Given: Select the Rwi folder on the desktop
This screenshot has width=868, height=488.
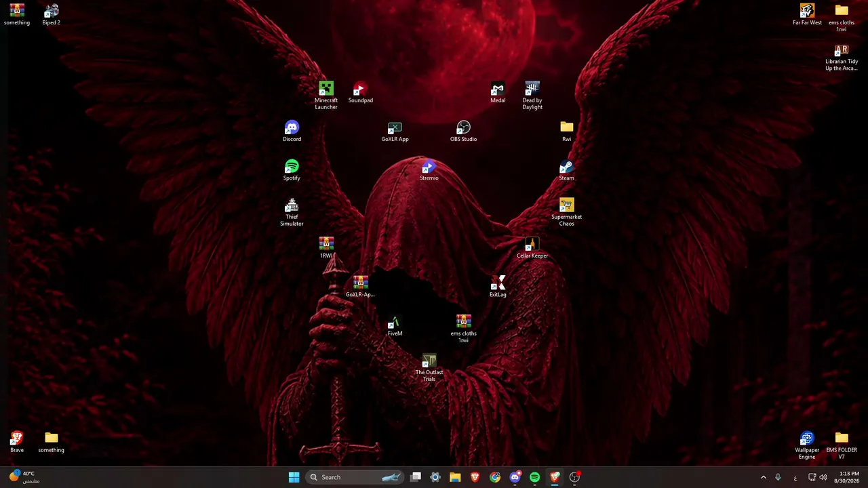Looking at the screenshot, I should [566, 131].
